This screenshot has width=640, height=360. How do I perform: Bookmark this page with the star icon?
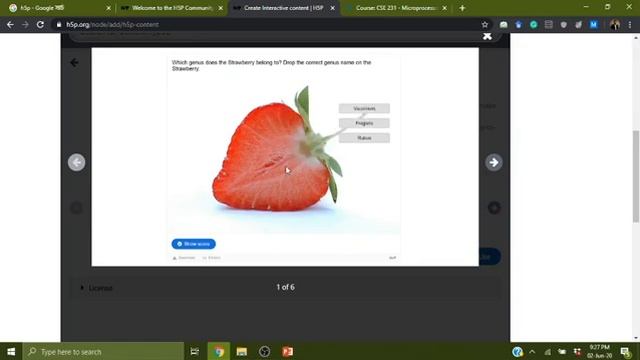[x=484, y=24]
